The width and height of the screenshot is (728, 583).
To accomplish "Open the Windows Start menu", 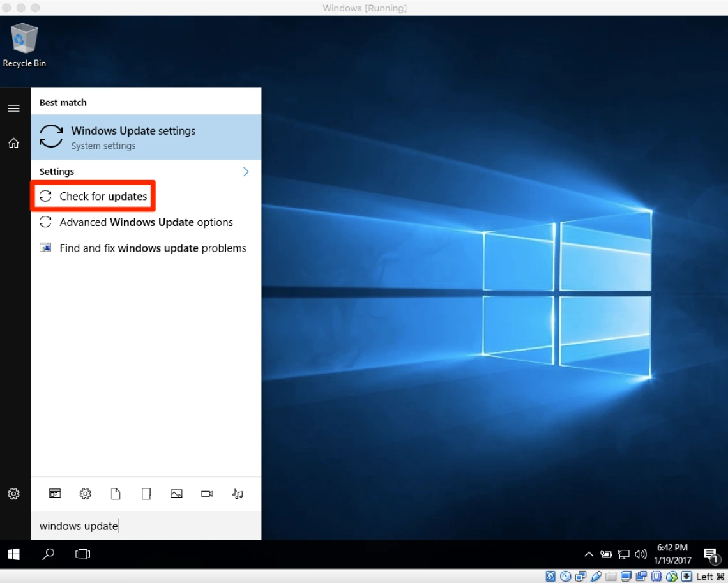I will point(13,554).
